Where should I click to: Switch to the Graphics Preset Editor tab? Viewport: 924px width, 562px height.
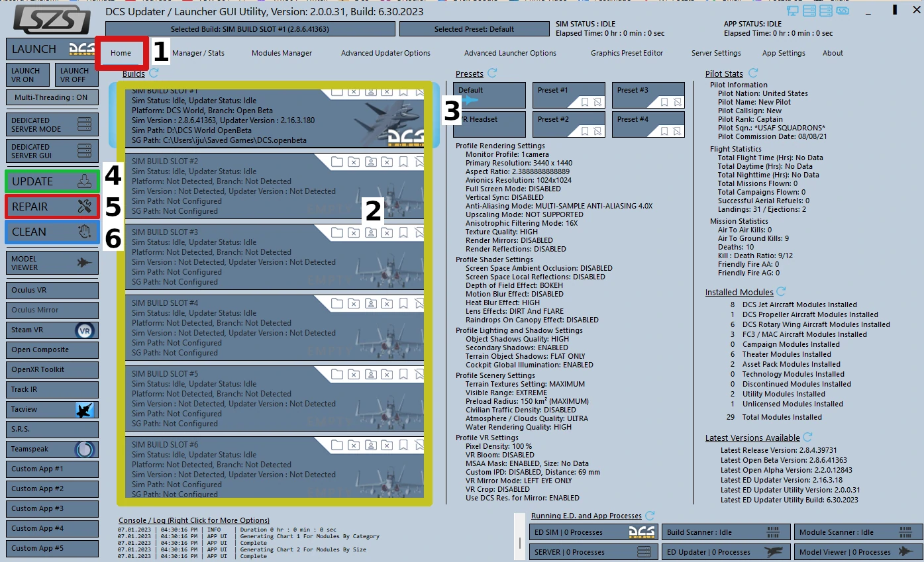click(627, 53)
